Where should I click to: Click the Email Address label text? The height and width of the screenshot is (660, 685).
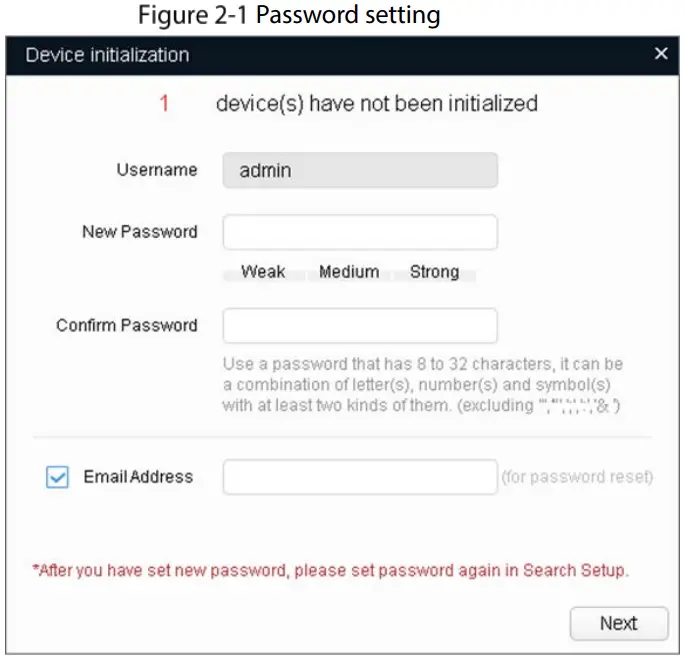click(x=138, y=478)
